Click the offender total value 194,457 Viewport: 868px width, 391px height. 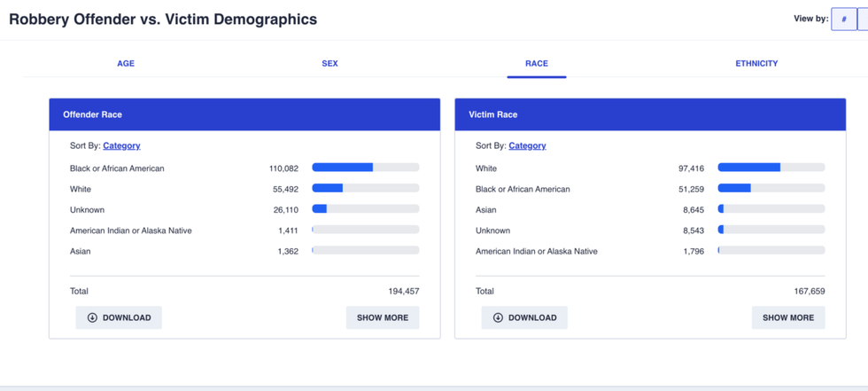(403, 291)
